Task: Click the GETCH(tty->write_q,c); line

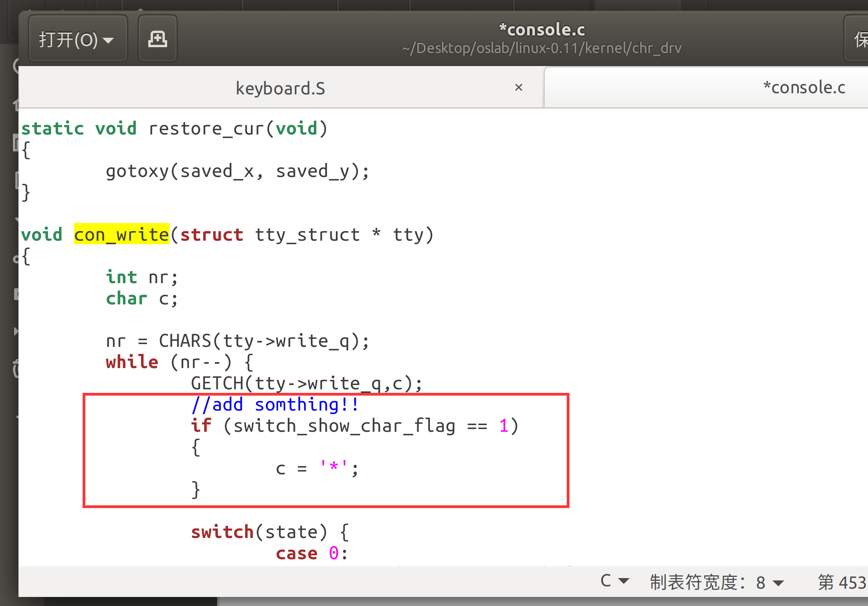Action: pos(307,383)
